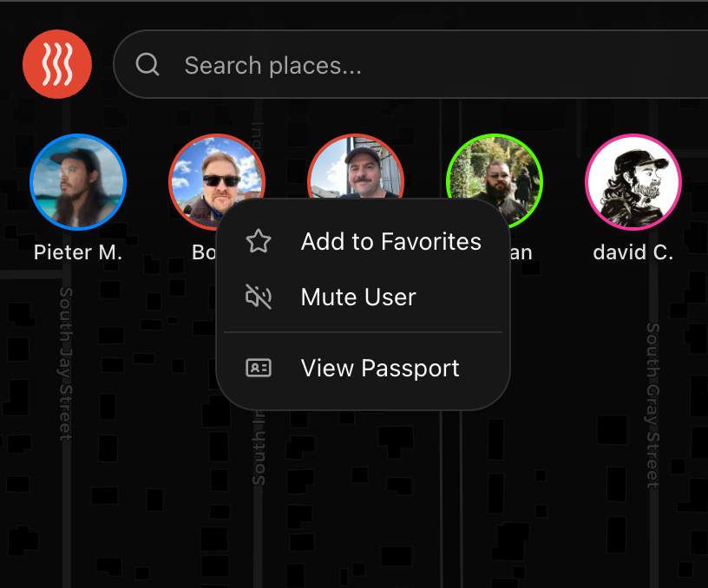The width and height of the screenshot is (708, 588).
Task: Click the orange steam-wave app logo
Action: click(x=57, y=64)
